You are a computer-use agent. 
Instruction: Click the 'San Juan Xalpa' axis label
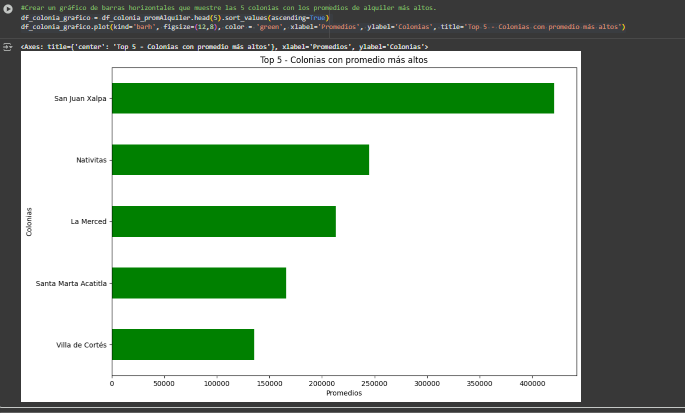point(81,99)
